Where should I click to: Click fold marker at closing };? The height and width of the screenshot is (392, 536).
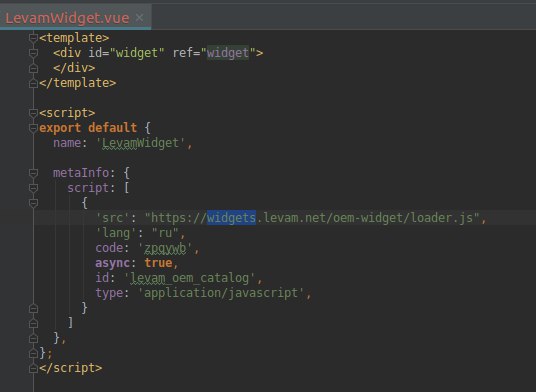(x=33, y=353)
